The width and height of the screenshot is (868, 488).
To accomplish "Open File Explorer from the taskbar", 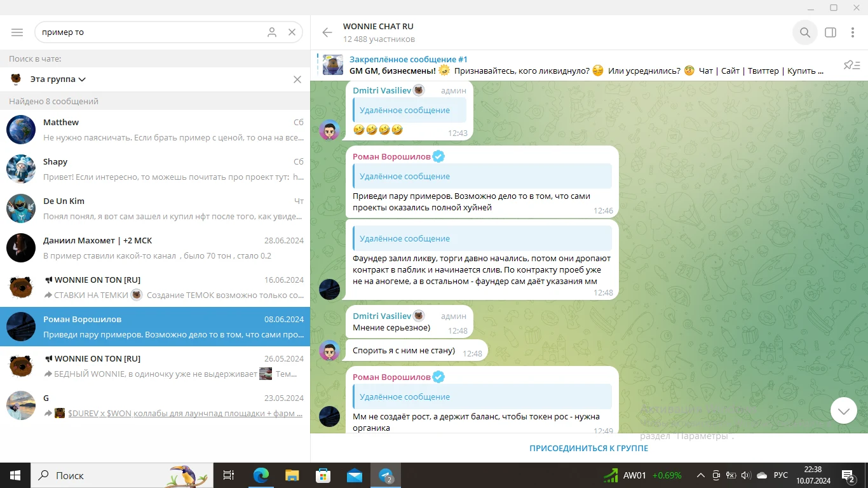I will [x=292, y=475].
